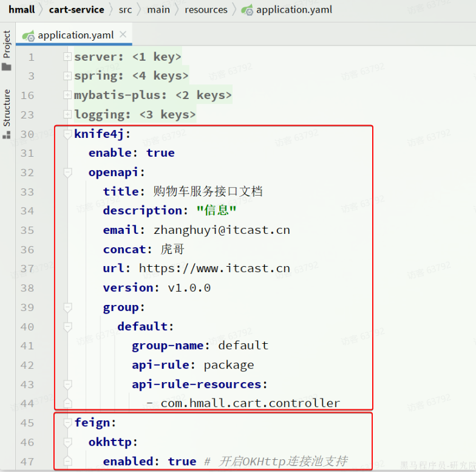This screenshot has height=472, width=476.
Task: Click the comment '开启OKHttp连接池支持'
Action: (x=283, y=462)
